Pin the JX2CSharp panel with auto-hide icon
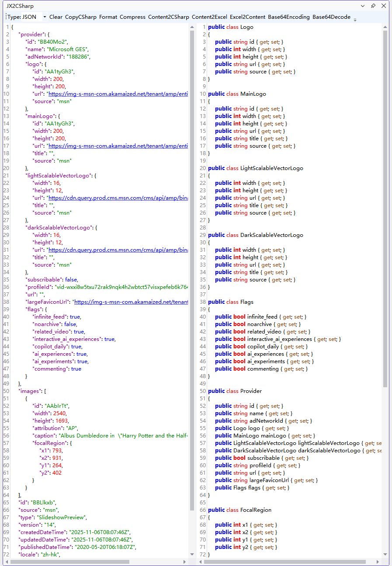The width and height of the screenshot is (392, 566). pyautogui.click(x=373, y=6)
